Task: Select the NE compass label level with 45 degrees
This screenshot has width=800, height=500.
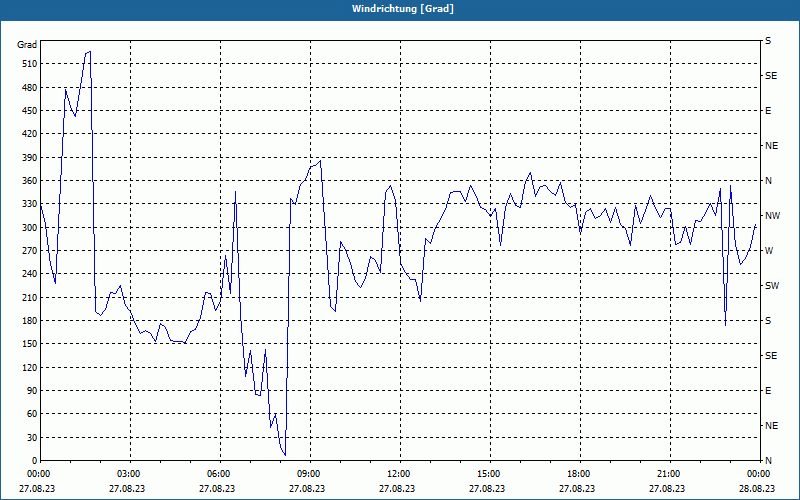Action: 771,426
